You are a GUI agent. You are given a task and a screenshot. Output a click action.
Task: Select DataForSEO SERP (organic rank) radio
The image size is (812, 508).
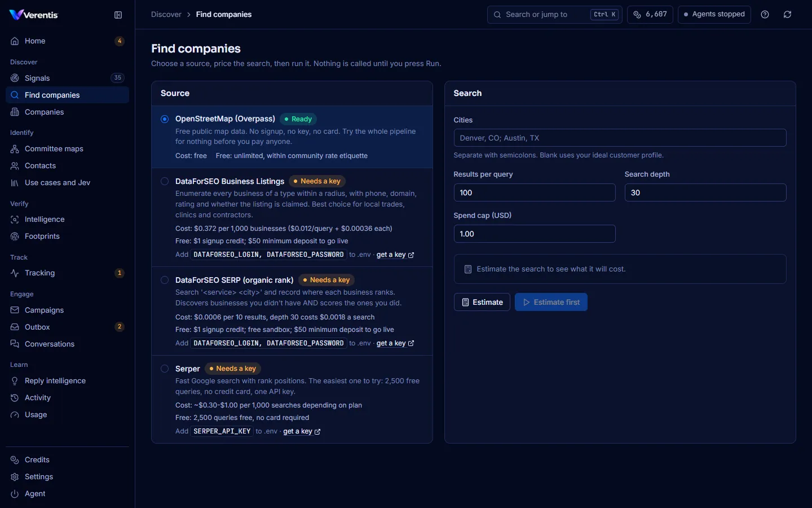pos(165,280)
